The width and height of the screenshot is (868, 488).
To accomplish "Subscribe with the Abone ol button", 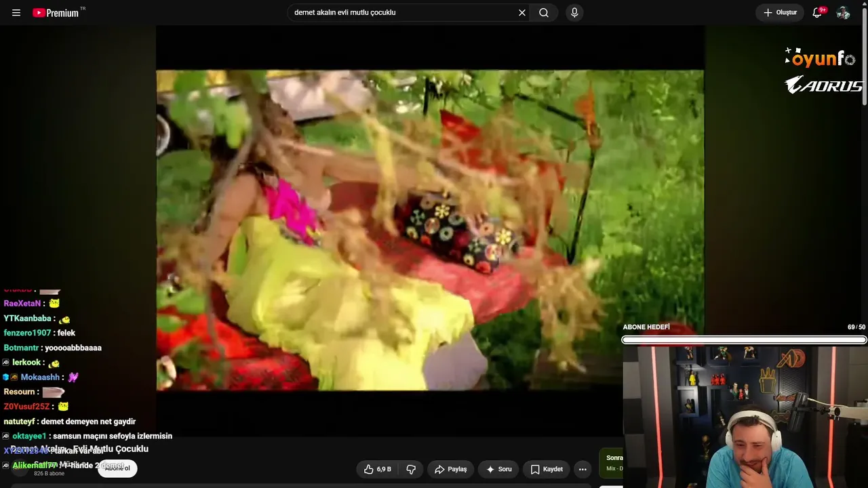I will [117, 468].
